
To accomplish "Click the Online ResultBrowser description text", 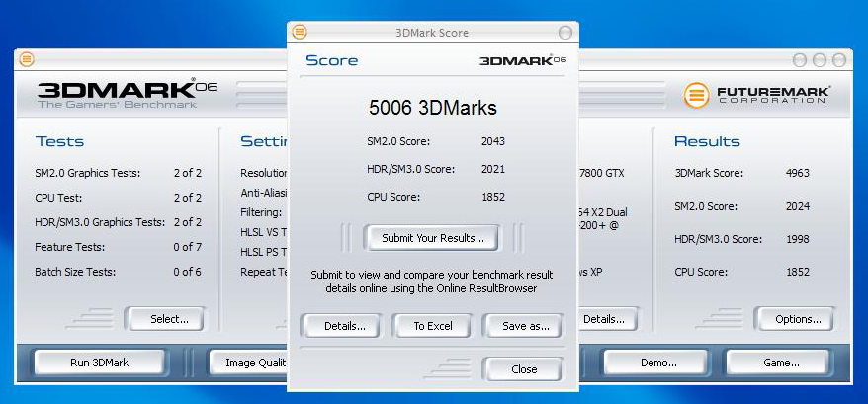I will point(431,282).
